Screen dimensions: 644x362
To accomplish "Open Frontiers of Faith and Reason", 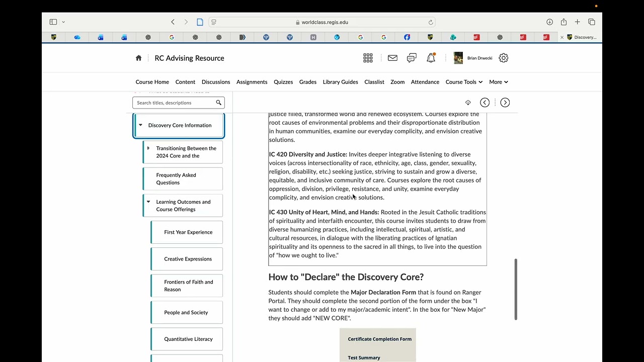I will coord(187,286).
